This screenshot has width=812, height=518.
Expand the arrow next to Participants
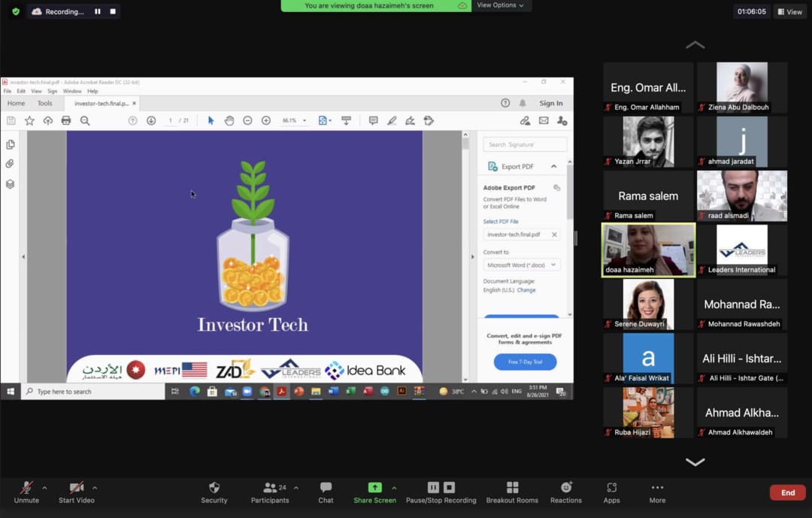click(295, 487)
